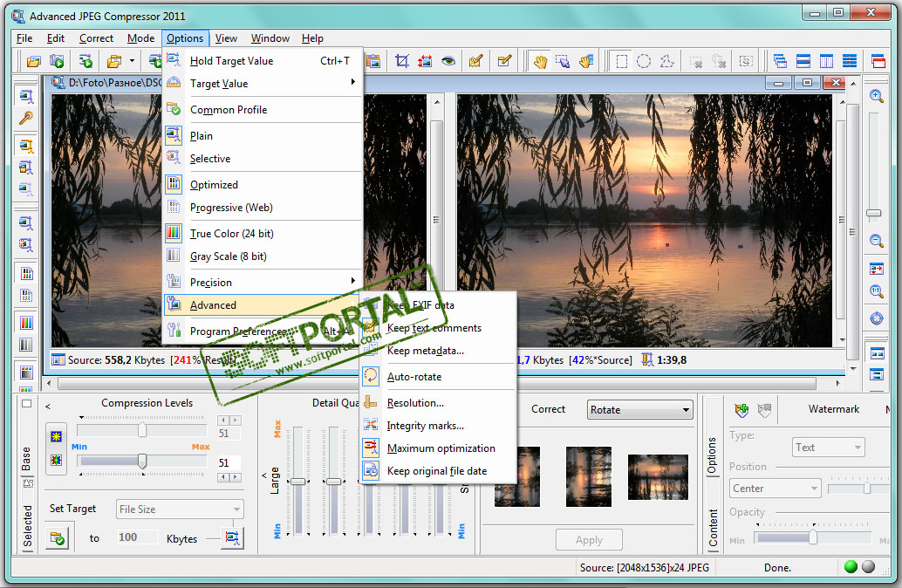Click the edit note pencil toolbar icon
902x588 pixels.
coord(475,61)
